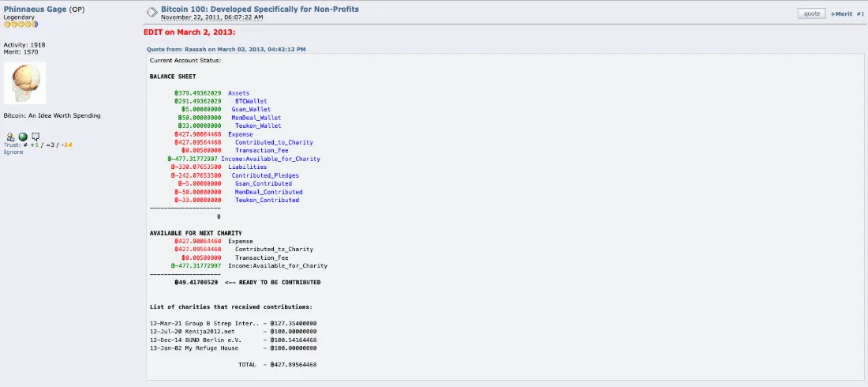The width and height of the screenshot is (868, 387).
Task: Select the Contributed_Pledges label
Action: pyautogui.click(x=265, y=175)
